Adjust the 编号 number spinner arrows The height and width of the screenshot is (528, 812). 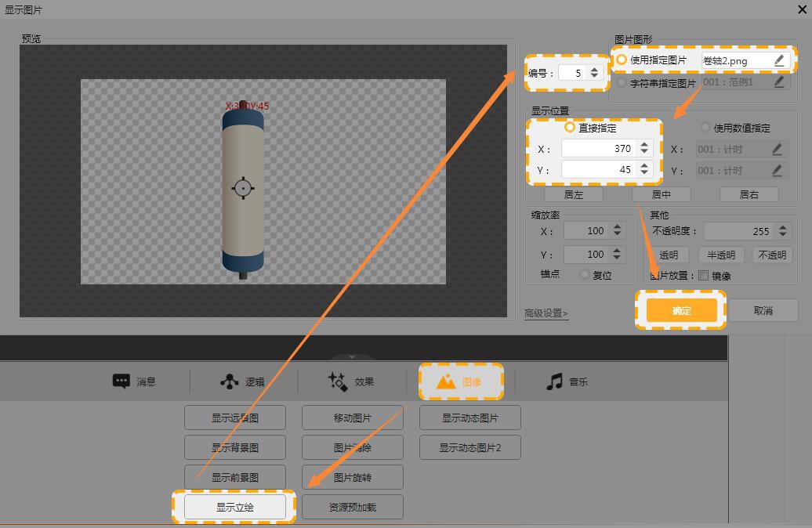pos(594,73)
